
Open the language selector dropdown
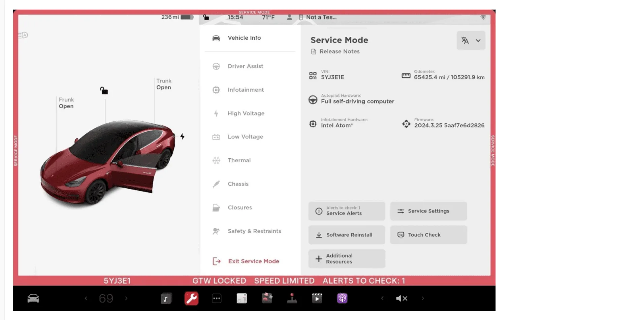(471, 40)
